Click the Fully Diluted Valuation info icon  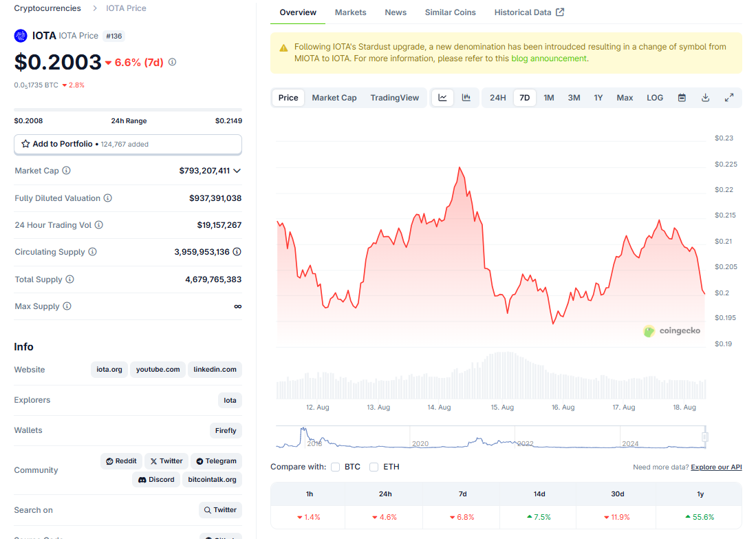point(108,198)
